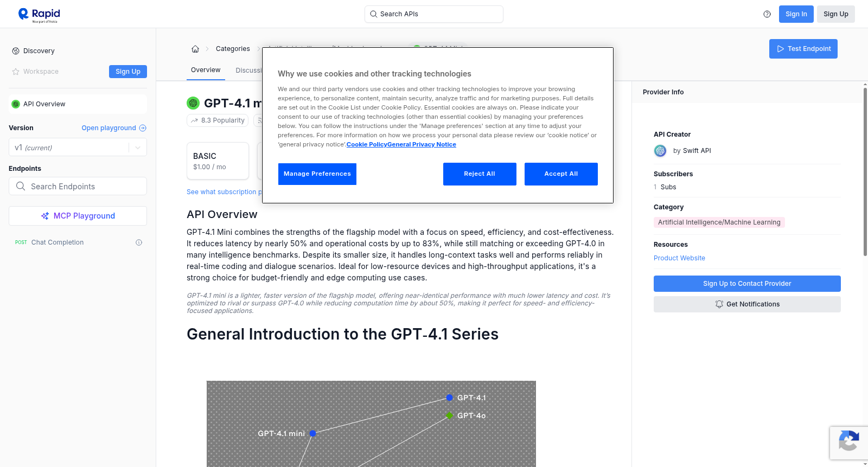Viewport: 868px width, 467px height.
Task: Open the Cookie Policy link
Action: (367, 145)
